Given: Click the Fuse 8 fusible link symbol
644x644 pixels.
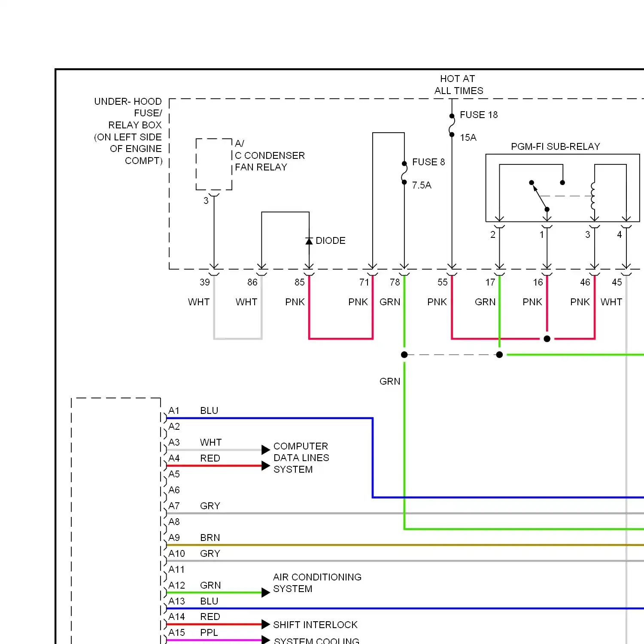Looking at the screenshot, I should click(404, 173).
